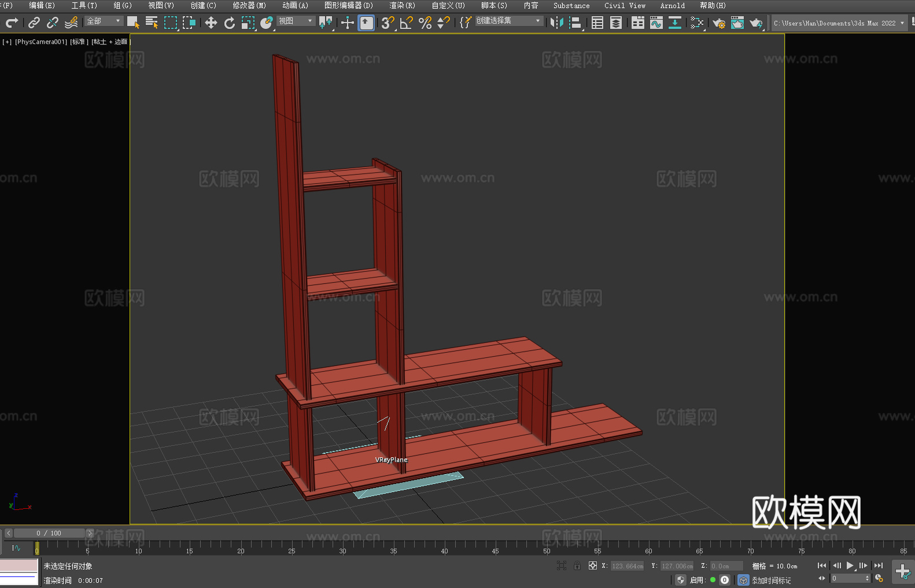Image resolution: width=915 pixels, height=588 pixels.
Task: Click Isolate Selection toggle icon
Action: [561, 565]
